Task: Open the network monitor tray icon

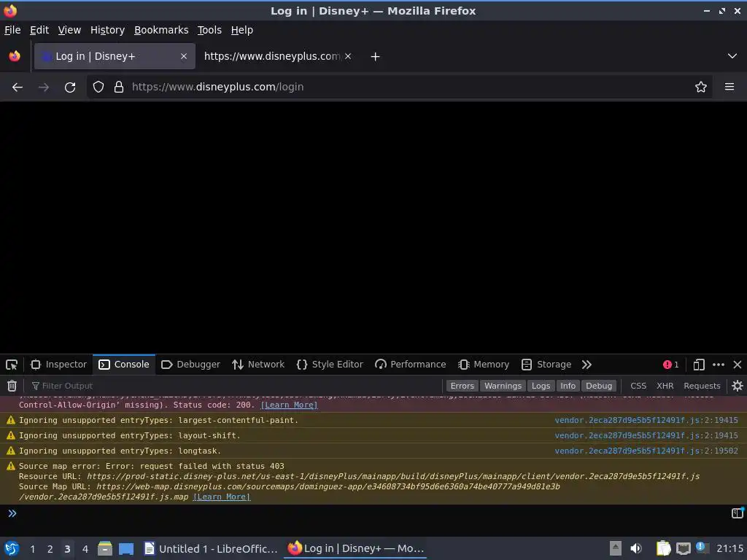Action: tap(684, 548)
